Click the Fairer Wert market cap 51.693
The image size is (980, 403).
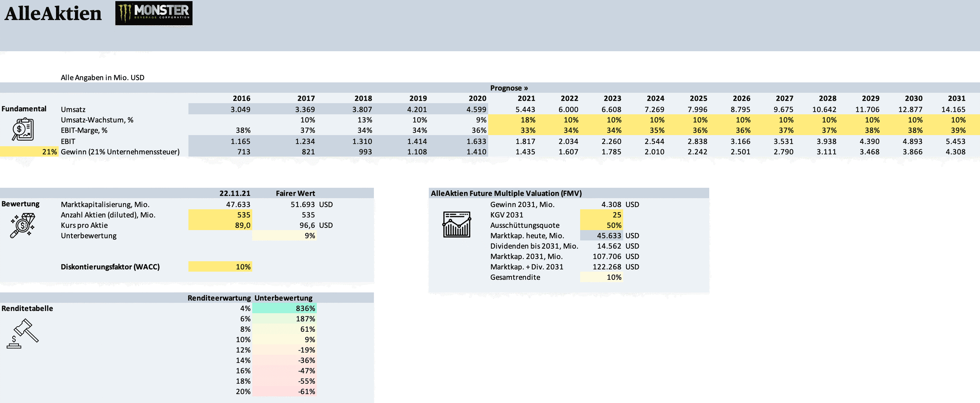303,204
